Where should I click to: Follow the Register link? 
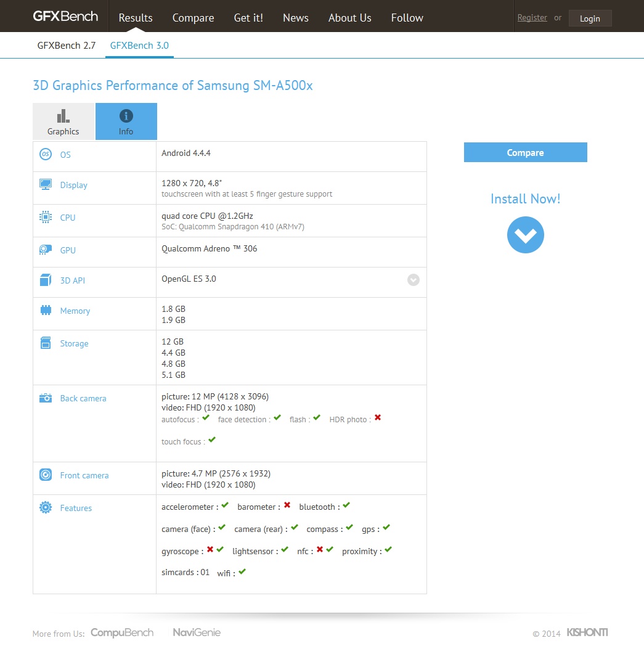coord(532,17)
